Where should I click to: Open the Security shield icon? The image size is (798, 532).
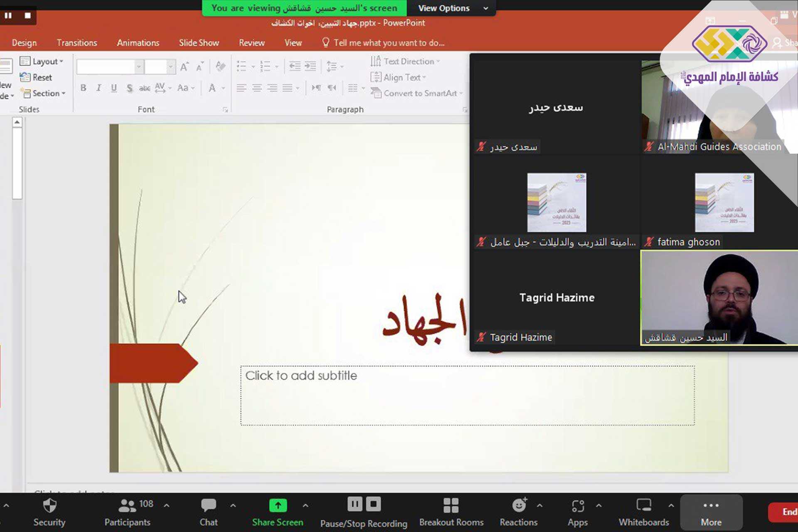pos(49,506)
